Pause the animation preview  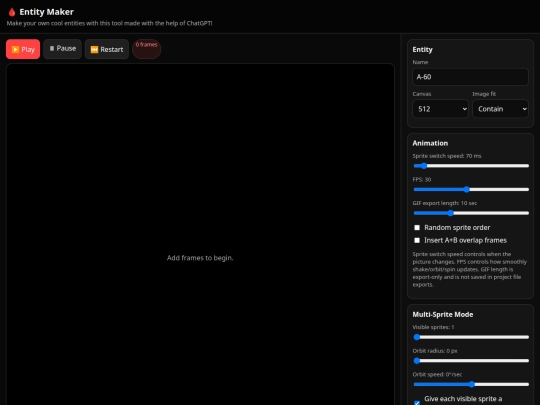pyautogui.click(x=62, y=49)
